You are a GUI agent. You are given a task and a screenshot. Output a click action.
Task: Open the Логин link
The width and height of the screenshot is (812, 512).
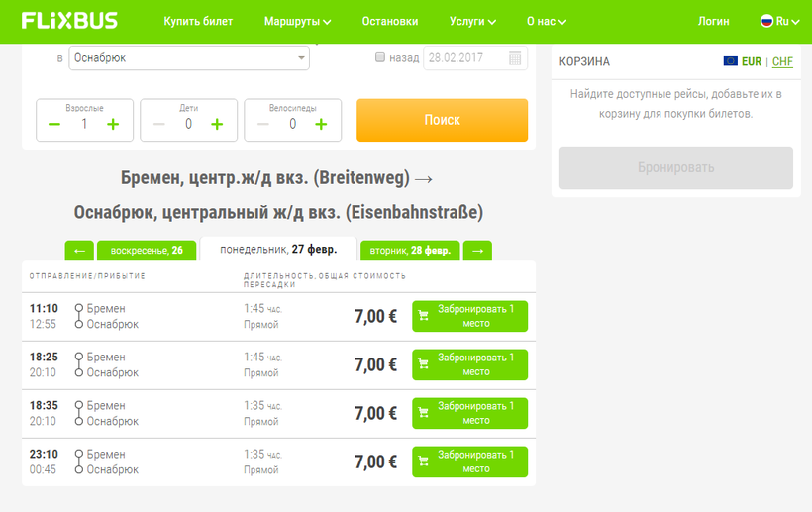(x=713, y=21)
